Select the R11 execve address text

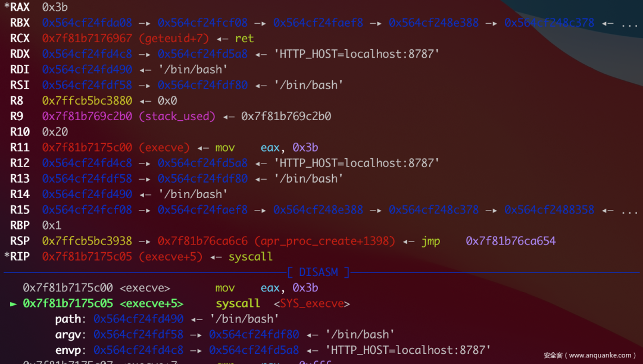point(116,148)
